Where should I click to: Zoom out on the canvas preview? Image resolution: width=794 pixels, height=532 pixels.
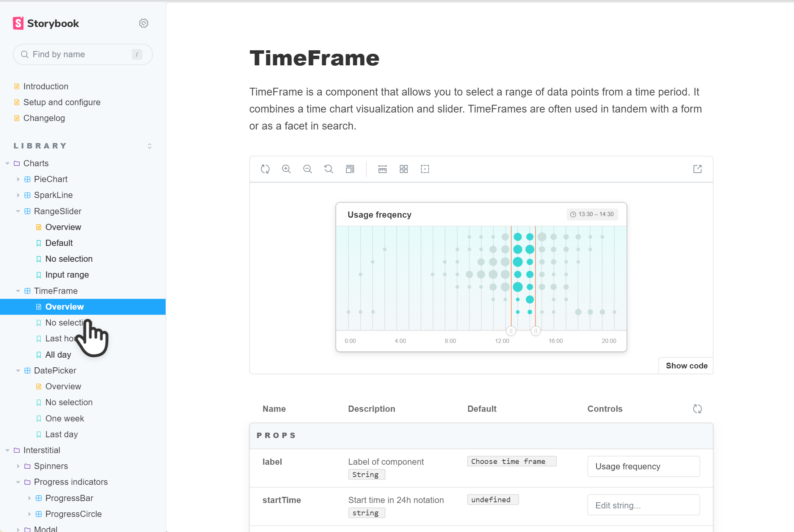(x=307, y=169)
